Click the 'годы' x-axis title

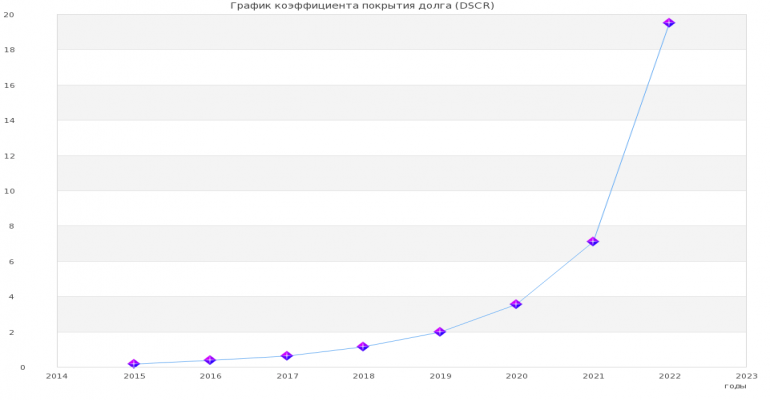pos(735,386)
